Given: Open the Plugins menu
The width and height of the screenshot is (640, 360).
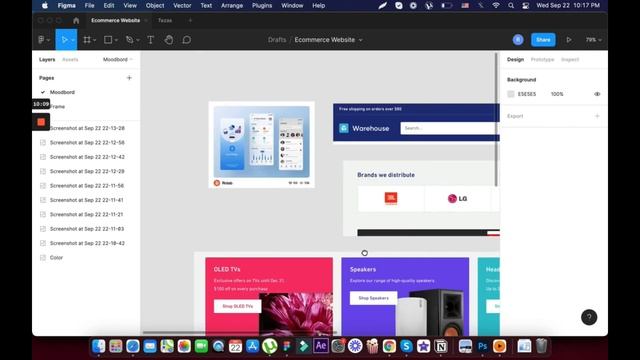Looking at the screenshot, I should (x=262, y=5).
